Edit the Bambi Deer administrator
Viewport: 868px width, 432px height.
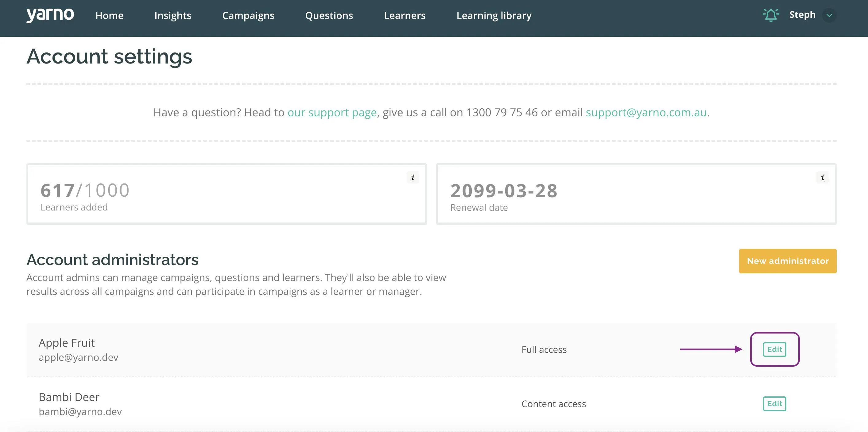pos(774,404)
